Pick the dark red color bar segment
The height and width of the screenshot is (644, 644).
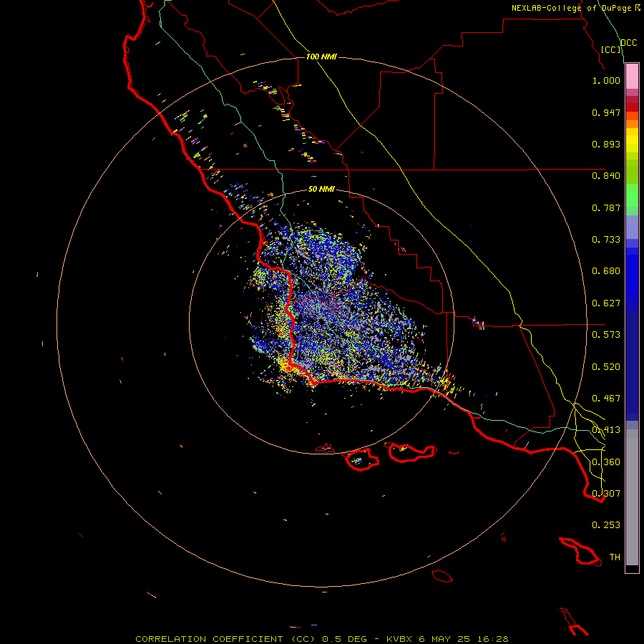(632, 107)
